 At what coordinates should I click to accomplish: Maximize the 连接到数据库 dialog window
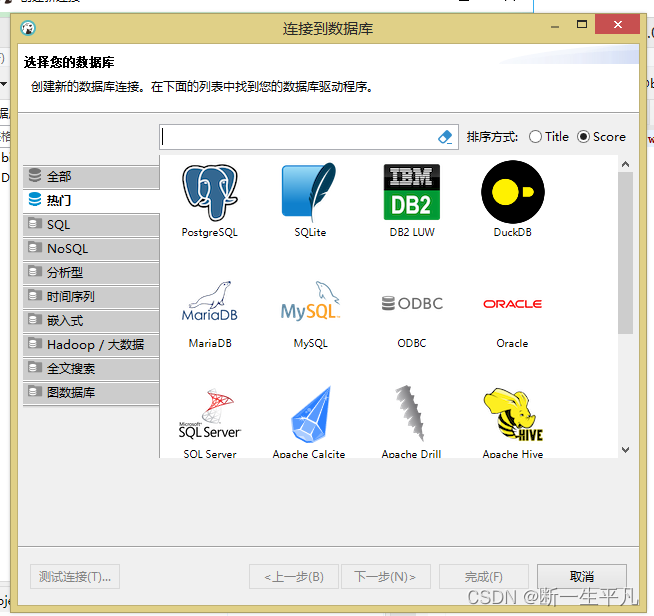tap(582, 24)
